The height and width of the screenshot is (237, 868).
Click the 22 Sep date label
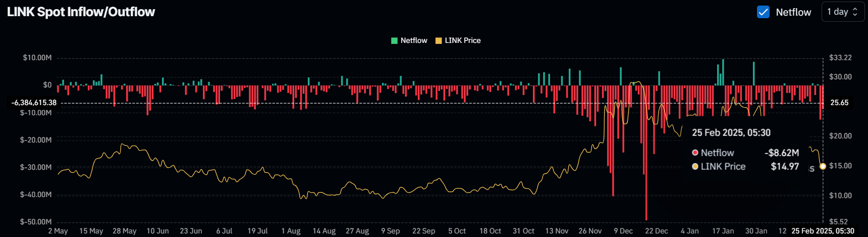[x=424, y=231]
